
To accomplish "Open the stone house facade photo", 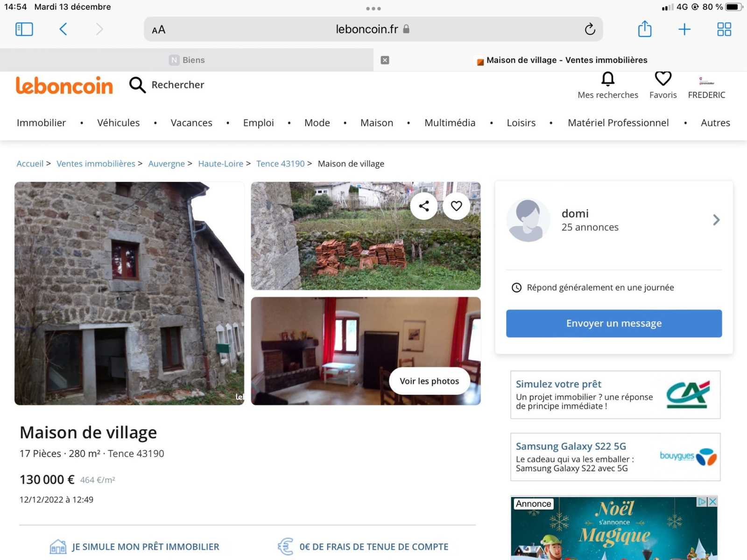I will (129, 293).
